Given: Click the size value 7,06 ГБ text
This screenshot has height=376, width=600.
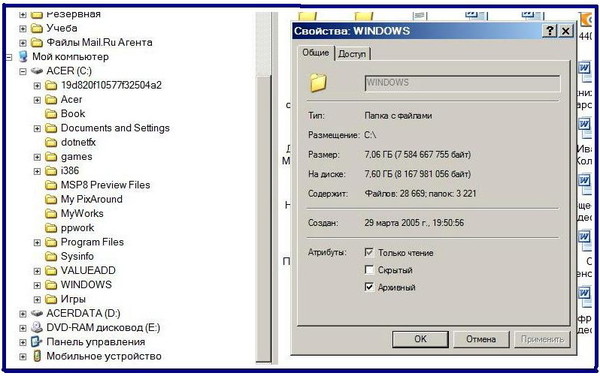Looking at the screenshot, I should [417, 155].
